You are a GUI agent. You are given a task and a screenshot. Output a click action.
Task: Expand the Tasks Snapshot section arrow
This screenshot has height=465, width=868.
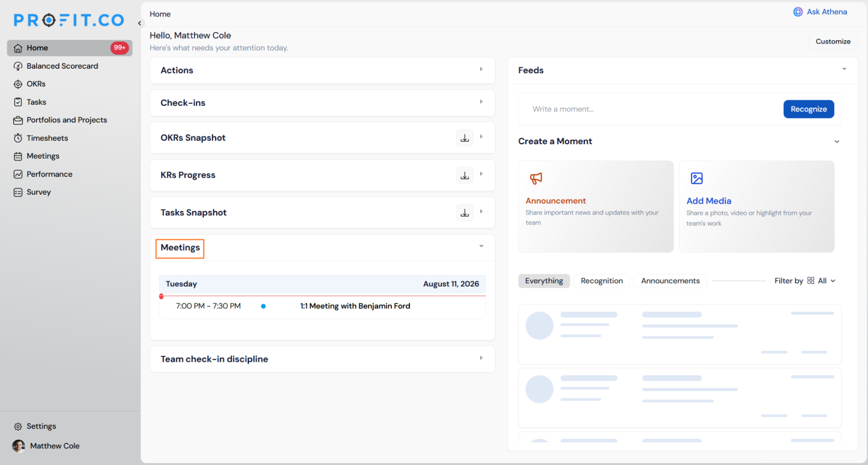(481, 211)
